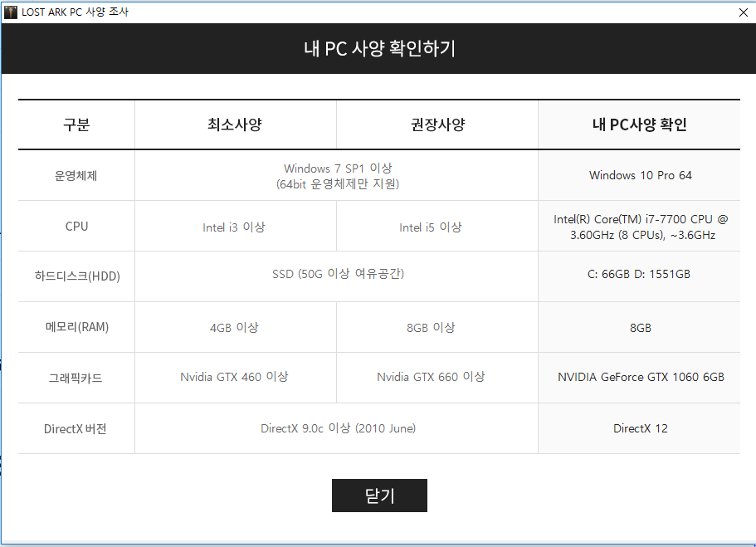Image resolution: width=756 pixels, height=547 pixels.
Task: Click the DirectX 9.0c 이상 requirement cell
Action: point(338,428)
